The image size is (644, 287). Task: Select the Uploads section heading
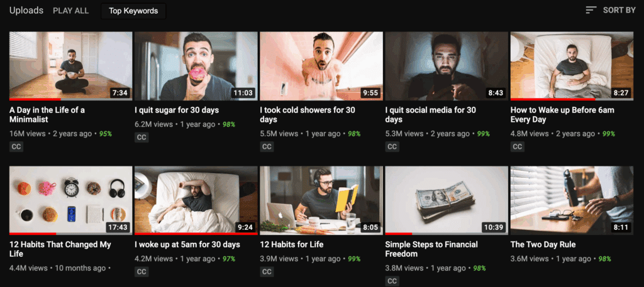coord(26,11)
